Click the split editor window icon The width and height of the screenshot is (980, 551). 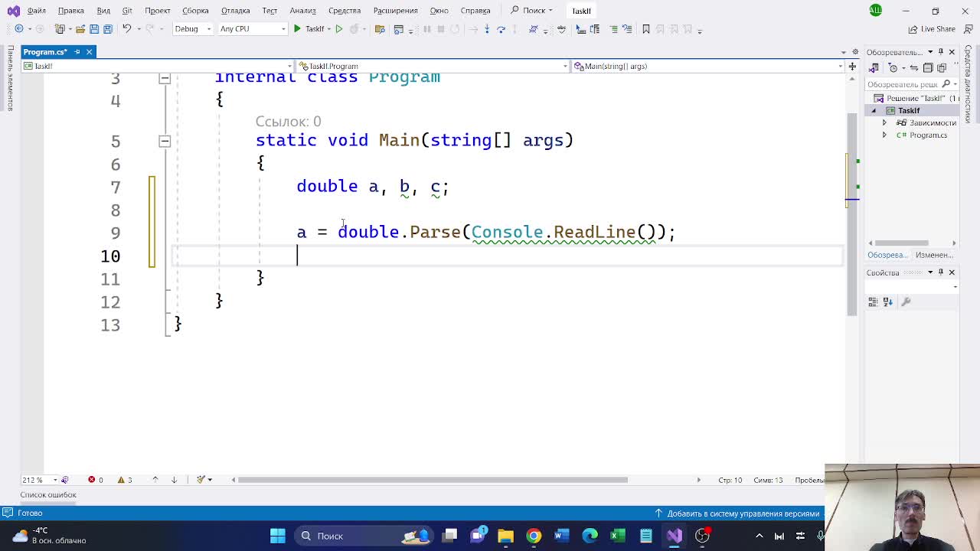(852, 67)
